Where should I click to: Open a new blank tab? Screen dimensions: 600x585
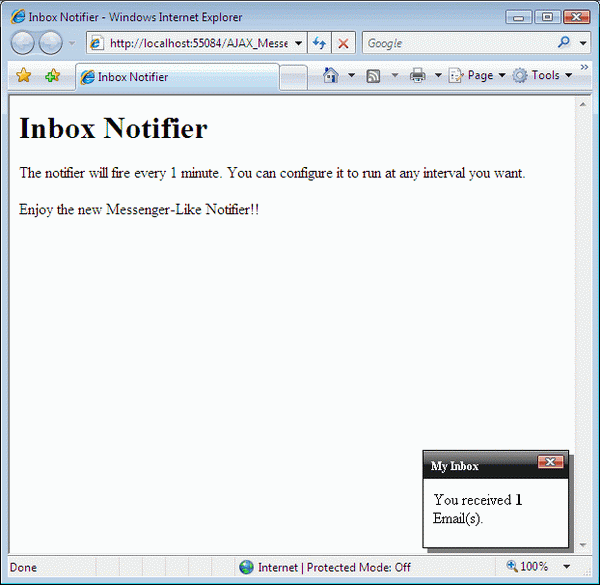click(293, 78)
